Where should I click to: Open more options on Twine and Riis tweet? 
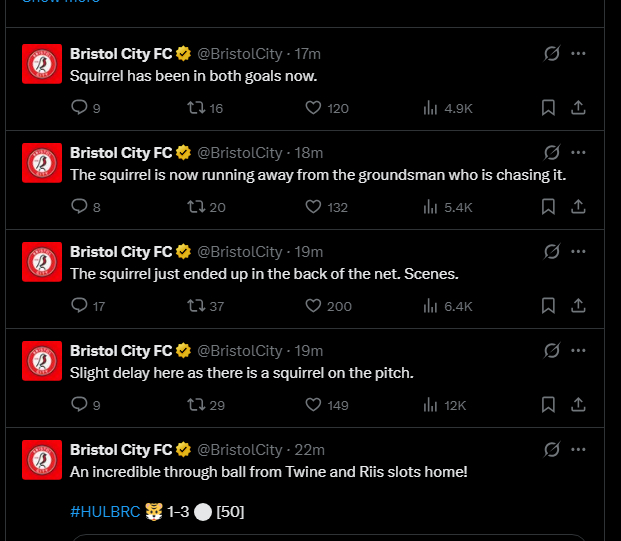[578, 449]
